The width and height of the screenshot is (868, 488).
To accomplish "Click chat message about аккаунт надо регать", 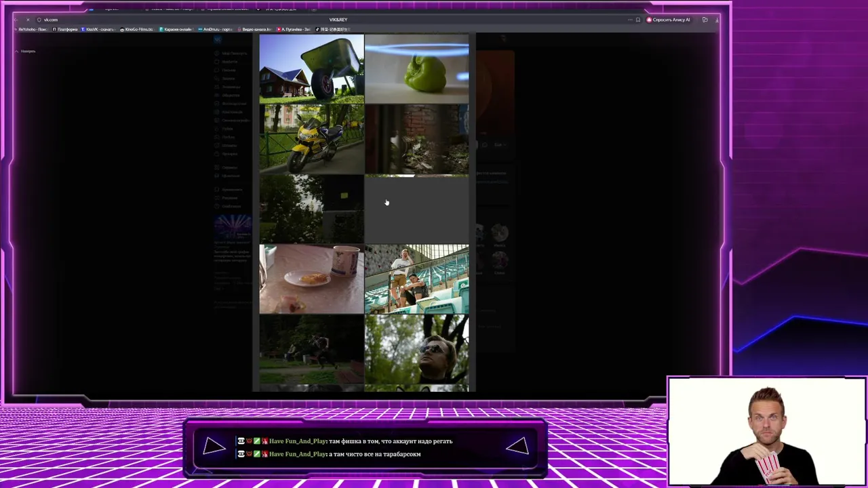I will pyautogui.click(x=344, y=441).
